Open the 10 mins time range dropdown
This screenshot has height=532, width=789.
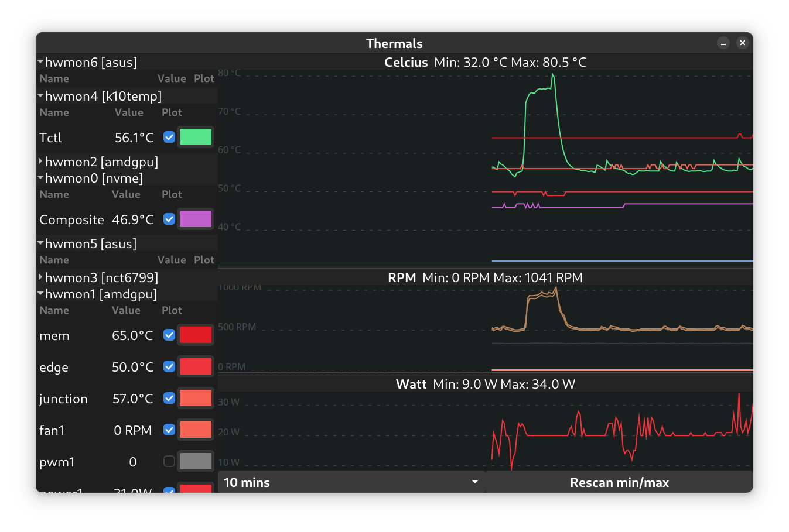point(351,482)
